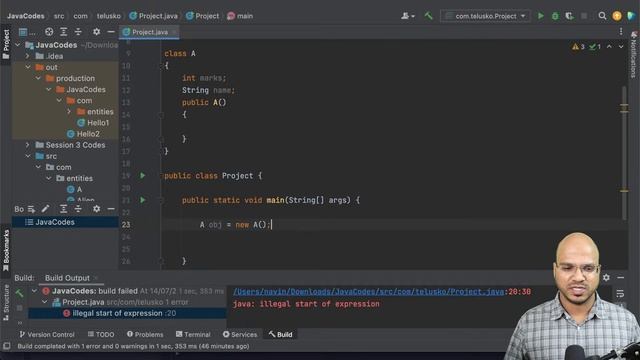The image size is (640, 360).
Task: Select JavaCodes bookmark list entry
Action: [65, 222]
